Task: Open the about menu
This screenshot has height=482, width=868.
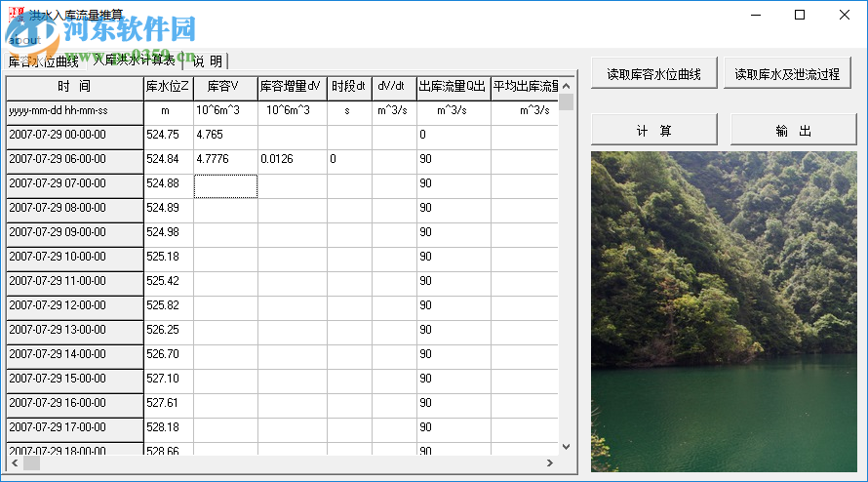Action: (25, 40)
